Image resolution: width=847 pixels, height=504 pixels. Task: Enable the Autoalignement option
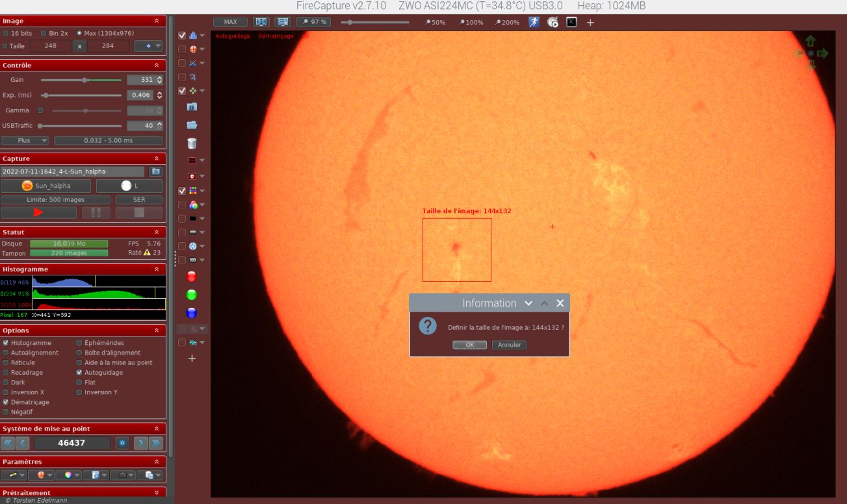tap(6, 353)
